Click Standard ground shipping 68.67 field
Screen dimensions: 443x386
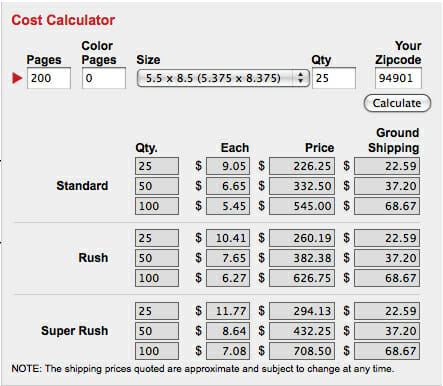click(387, 206)
